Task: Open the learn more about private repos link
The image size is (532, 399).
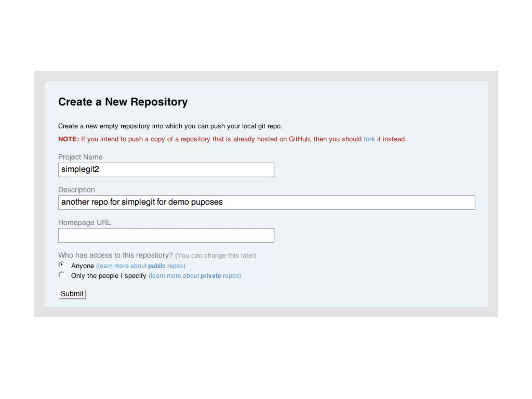Action: [195, 276]
